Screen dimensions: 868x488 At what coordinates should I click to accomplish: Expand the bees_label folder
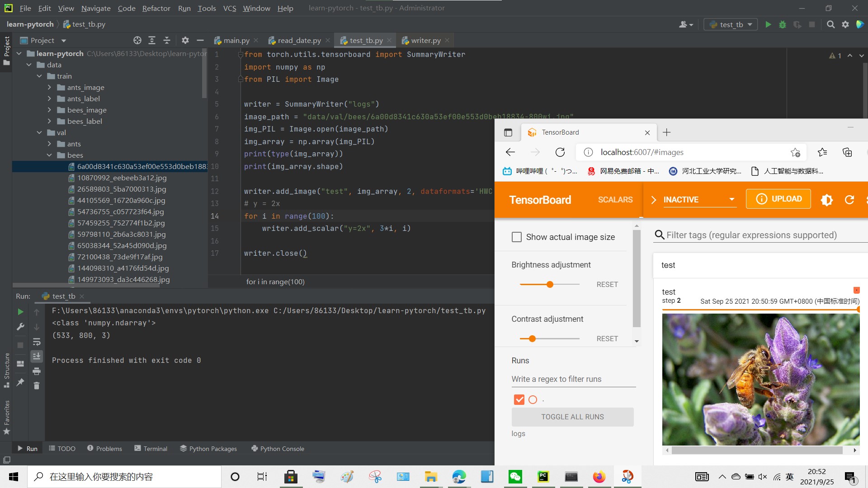pyautogui.click(x=49, y=121)
